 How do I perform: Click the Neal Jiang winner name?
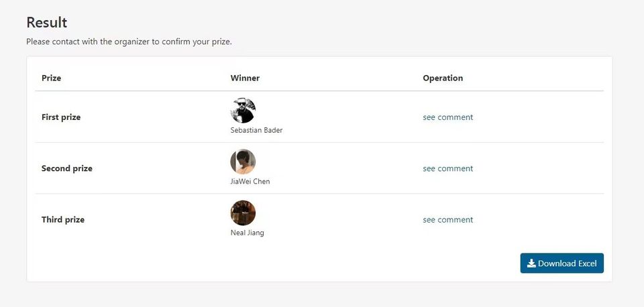click(x=247, y=233)
